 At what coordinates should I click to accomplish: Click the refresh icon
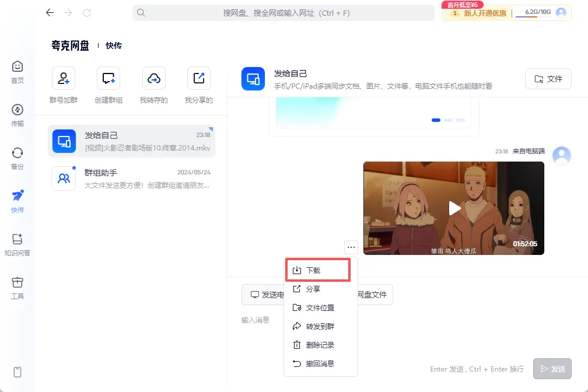(x=87, y=13)
